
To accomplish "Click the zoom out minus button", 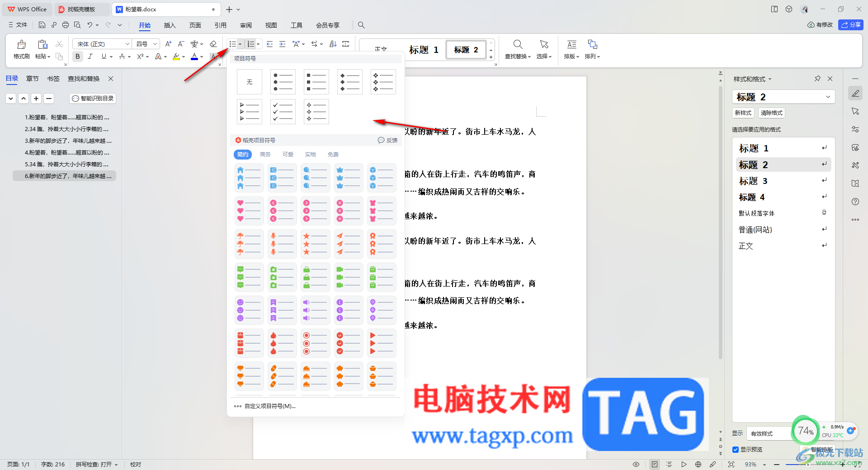I will pyautogui.click(x=776, y=465).
